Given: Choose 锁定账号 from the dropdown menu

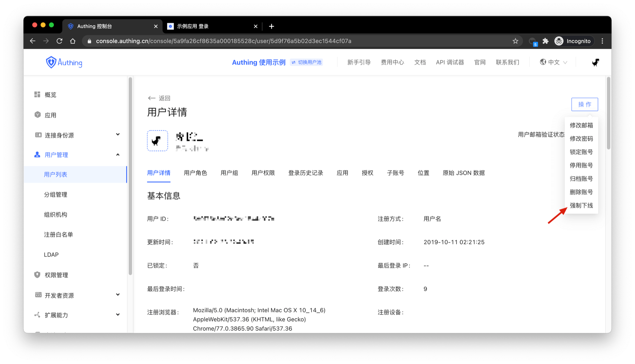Looking at the screenshot, I should [x=581, y=152].
